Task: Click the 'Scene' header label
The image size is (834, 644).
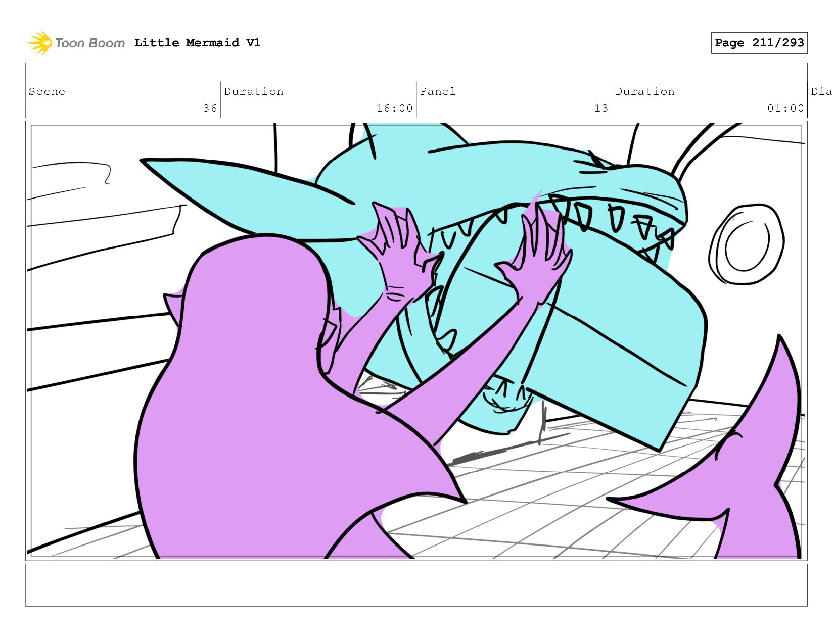Action: tap(47, 91)
